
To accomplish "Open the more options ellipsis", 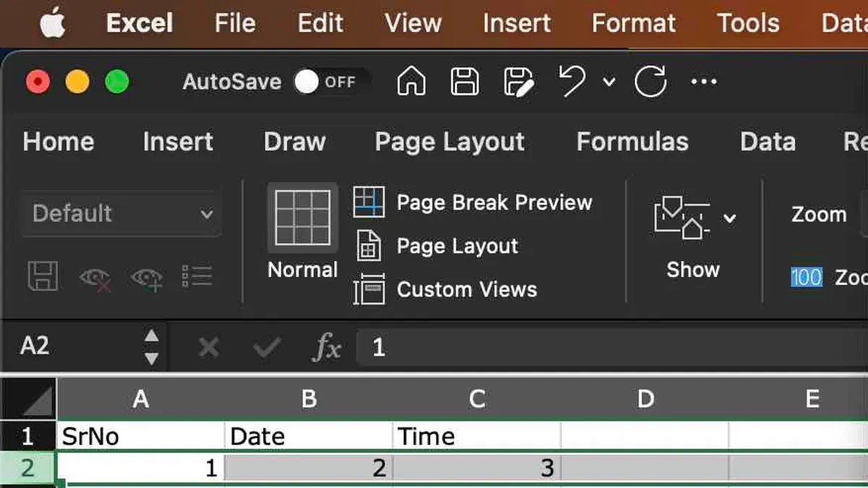I will pos(704,82).
